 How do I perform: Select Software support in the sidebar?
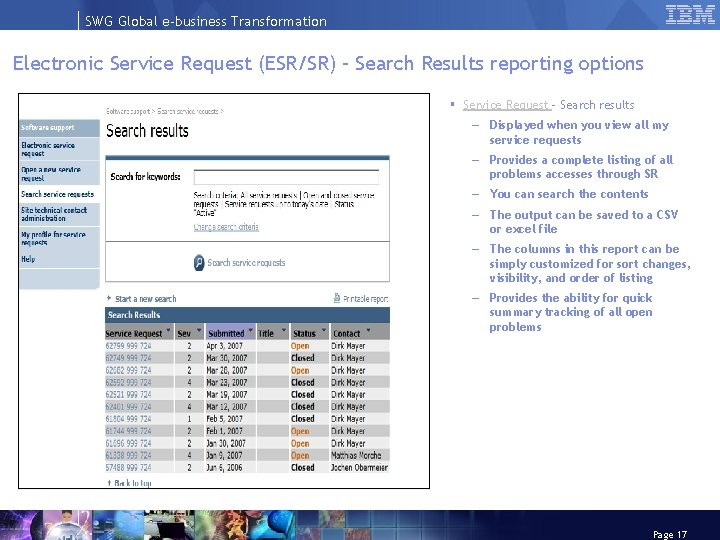pos(60,128)
